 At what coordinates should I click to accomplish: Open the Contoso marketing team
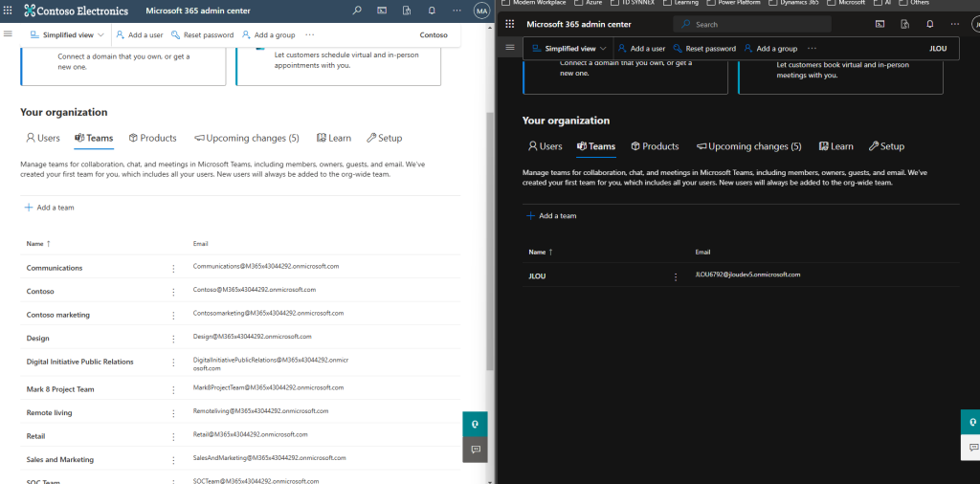[x=58, y=315]
